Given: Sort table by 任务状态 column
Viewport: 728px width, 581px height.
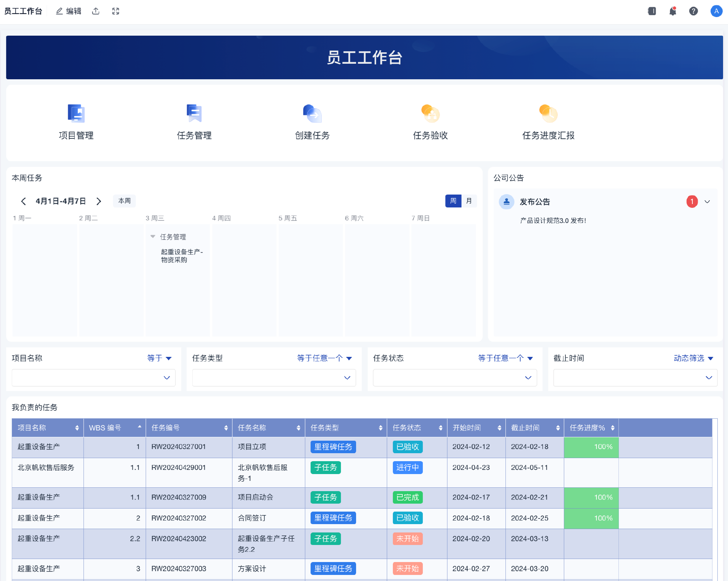Looking at the screenshot, I should click(440, 428).
